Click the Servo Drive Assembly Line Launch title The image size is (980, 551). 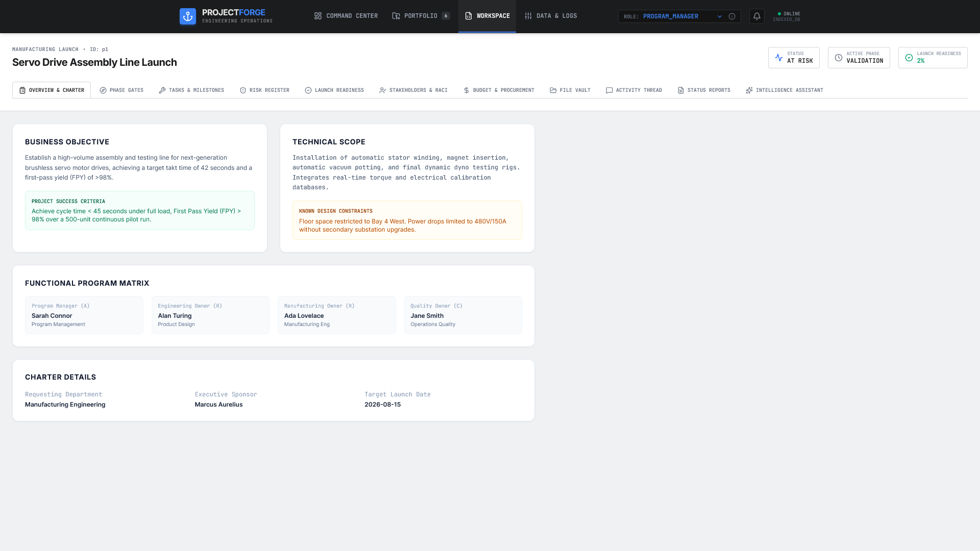tap(94, 62)
